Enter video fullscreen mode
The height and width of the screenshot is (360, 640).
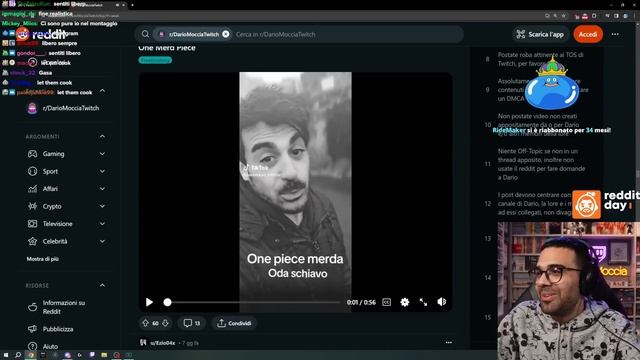tap(423, 302)
